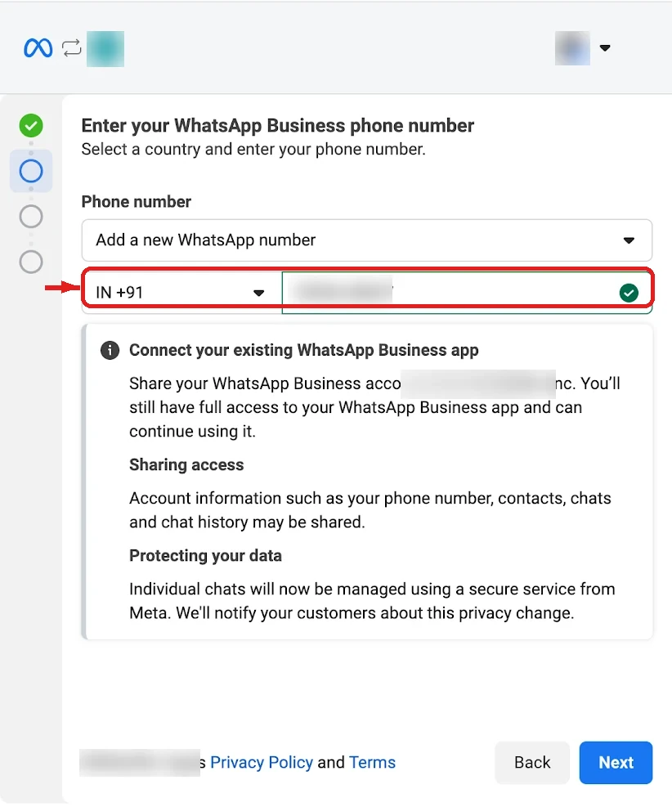Screen dimensions: 672x807
Task: Open the Add a new WhatsApp number dropdown
Action: (x=367, y=240)
